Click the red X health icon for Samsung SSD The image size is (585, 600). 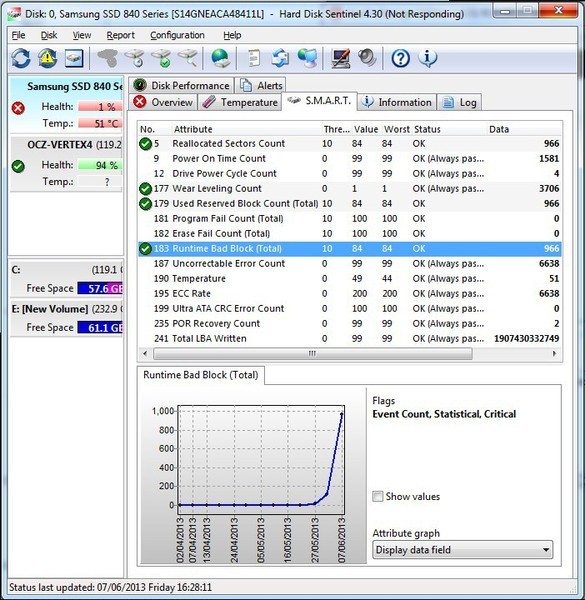(18, 108)
